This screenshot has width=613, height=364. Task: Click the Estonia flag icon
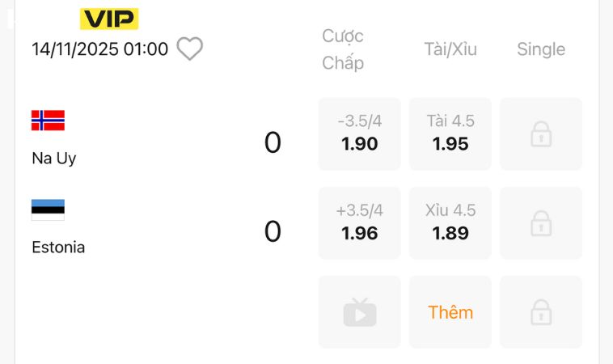48,210
